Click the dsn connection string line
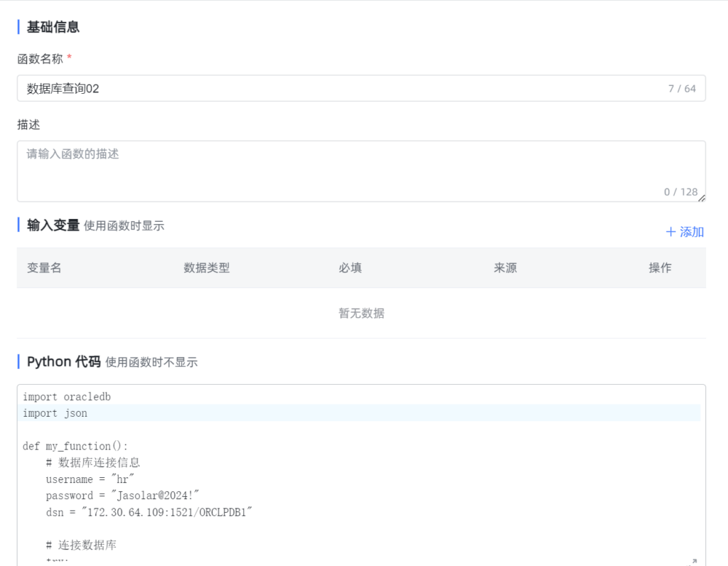The height and width of the screenshot is (566, 728). pos(149,512)
